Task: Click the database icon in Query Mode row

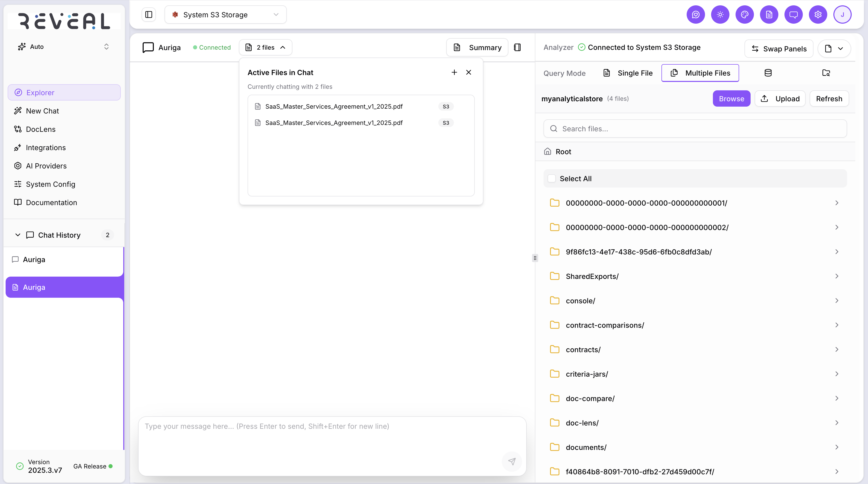Action: 768,73
